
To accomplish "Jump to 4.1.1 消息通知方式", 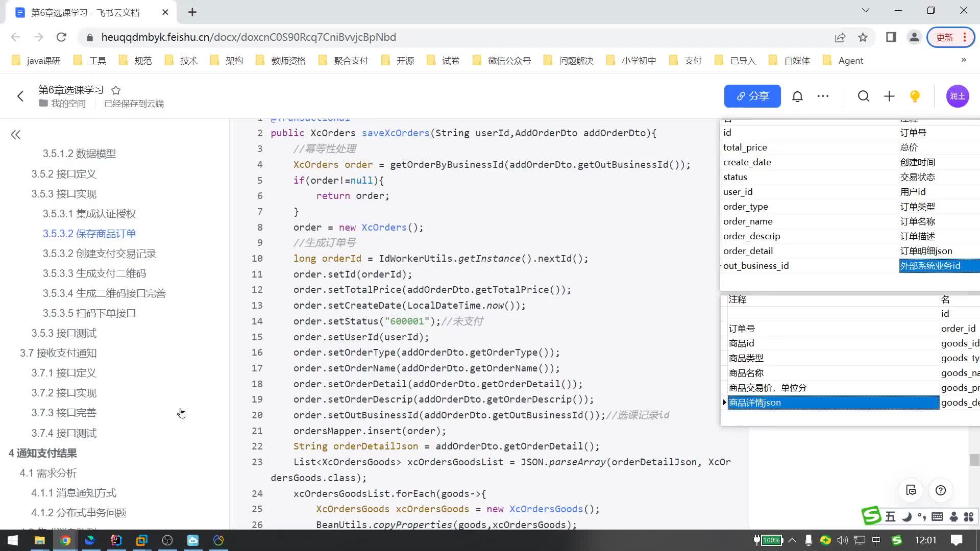I will (x=74, y=493).
